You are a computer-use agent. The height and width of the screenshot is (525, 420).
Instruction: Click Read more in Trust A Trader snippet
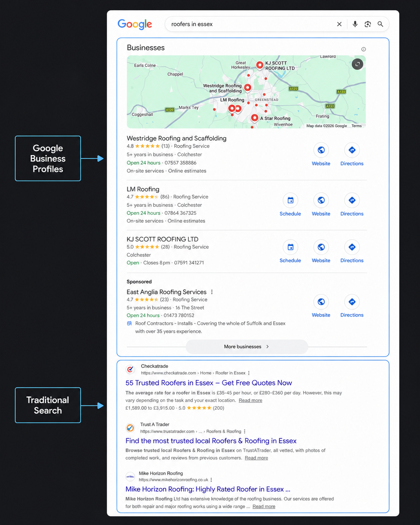point(256,458)
